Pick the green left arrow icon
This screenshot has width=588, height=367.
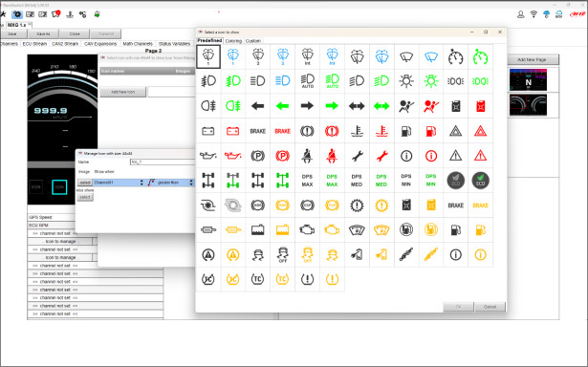point(282,106)
